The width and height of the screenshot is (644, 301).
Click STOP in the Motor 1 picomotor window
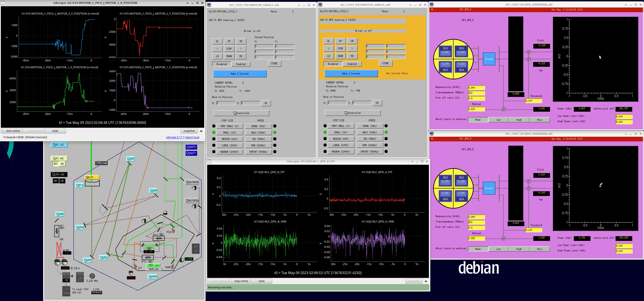pos(340,49)
